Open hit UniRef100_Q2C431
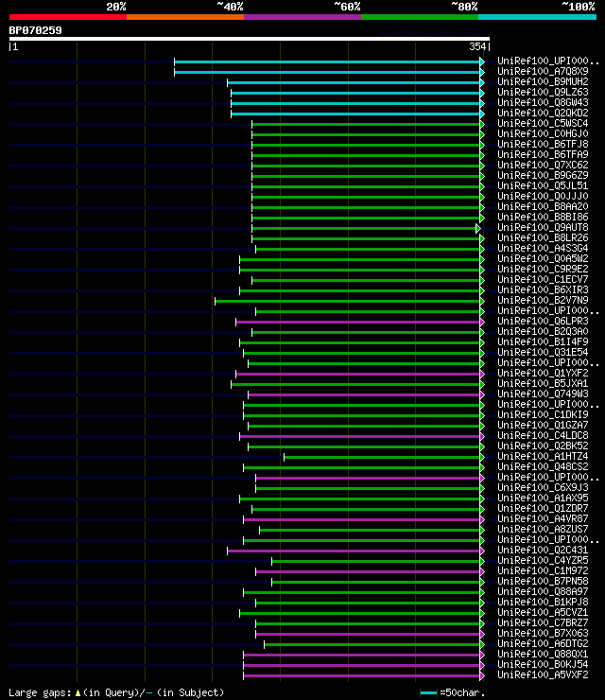The height and width of the screenshot is (700, 605). (x=543, y=551)
